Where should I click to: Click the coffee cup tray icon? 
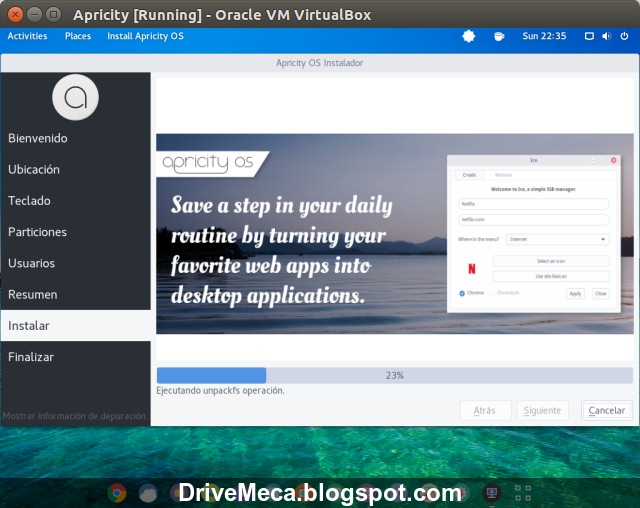pyautogui.click(x=499, y=36)
